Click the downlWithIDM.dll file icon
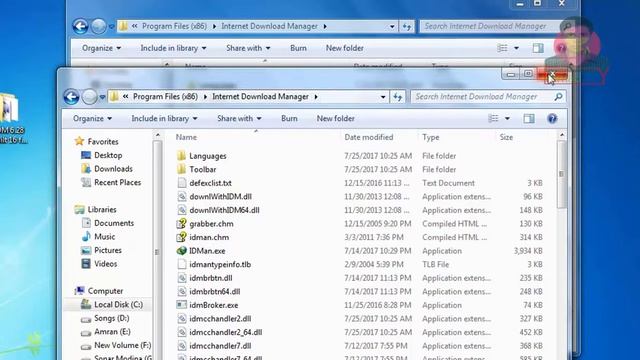Viewport: 640px width, 360px height. point(182,196)
